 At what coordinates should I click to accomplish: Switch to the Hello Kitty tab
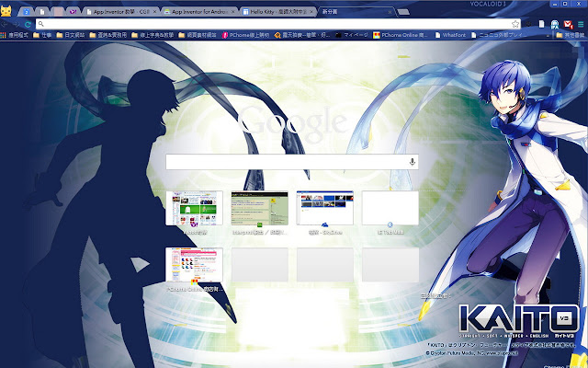(277, 12)
